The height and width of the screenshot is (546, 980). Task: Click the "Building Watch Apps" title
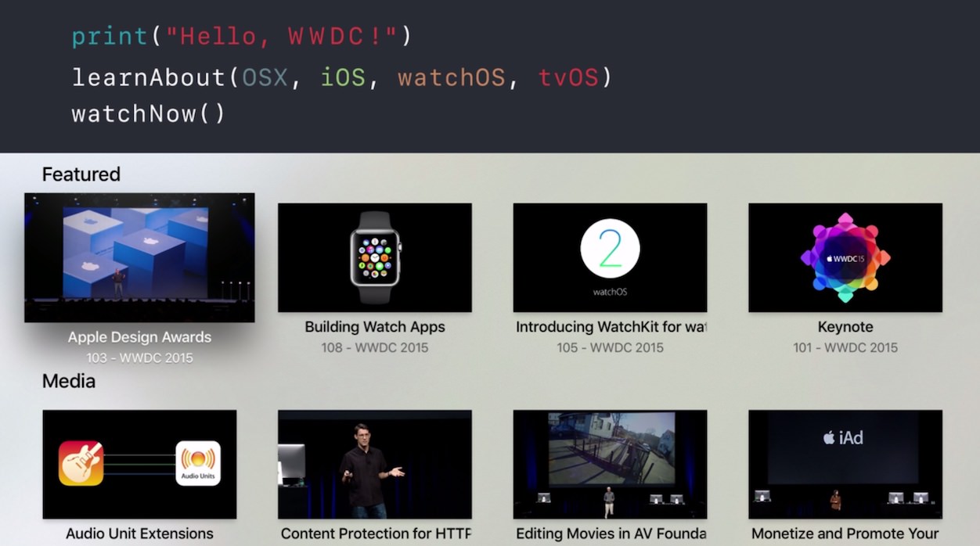point(375,327)
